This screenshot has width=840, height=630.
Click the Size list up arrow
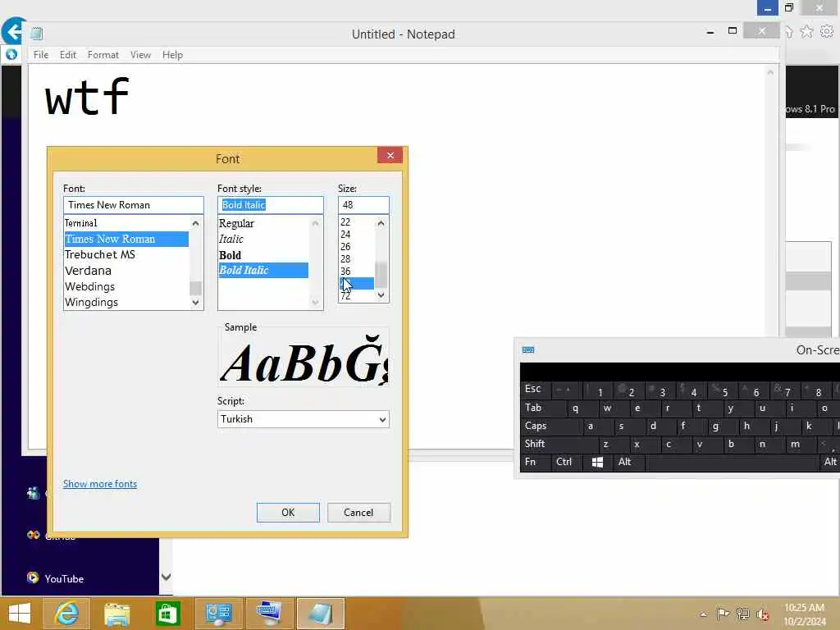tap(381, 223)
